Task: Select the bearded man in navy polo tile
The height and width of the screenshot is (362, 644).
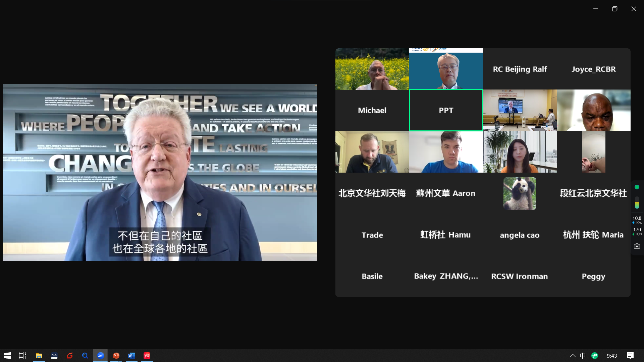Action: tap(372, 152)
